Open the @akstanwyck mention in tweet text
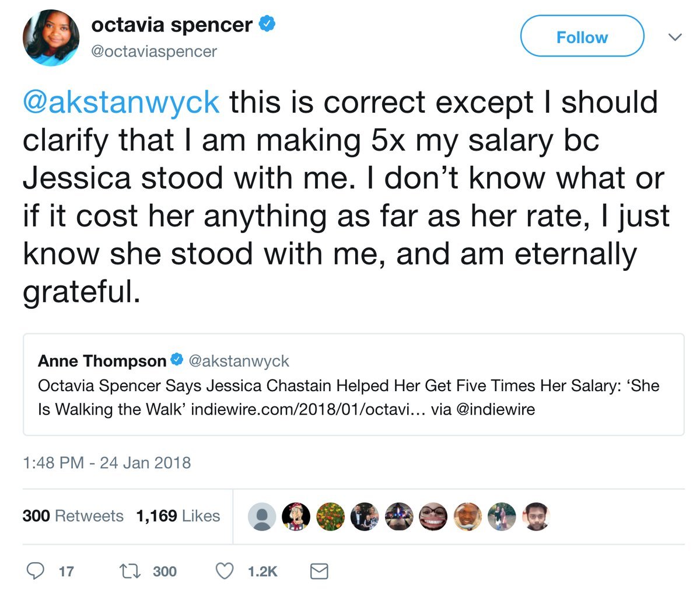700x592 pixels. (x=121, y=102)
